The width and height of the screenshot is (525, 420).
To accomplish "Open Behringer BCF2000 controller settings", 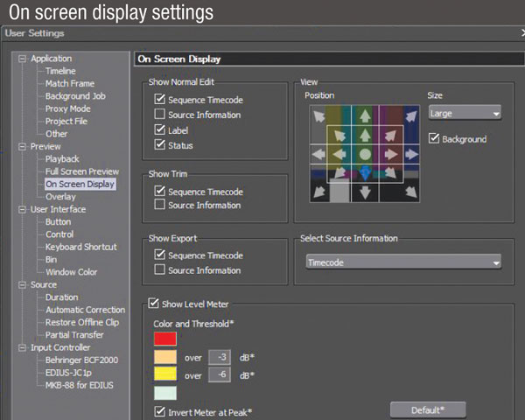I will coord(81,360).
